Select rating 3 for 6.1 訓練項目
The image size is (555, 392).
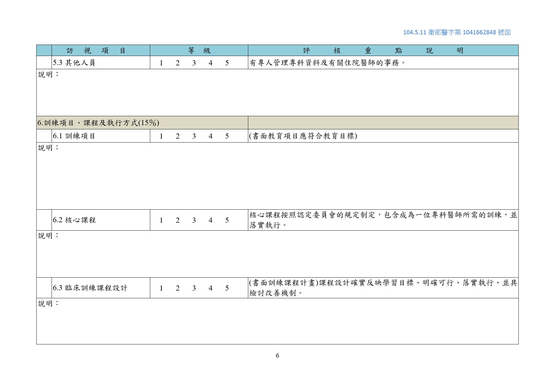pyautogui.click(x=194, y=136)
